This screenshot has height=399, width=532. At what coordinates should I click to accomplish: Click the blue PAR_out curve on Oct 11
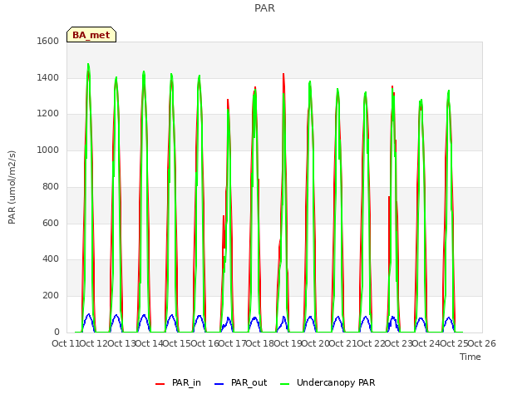tap(89, 314)
